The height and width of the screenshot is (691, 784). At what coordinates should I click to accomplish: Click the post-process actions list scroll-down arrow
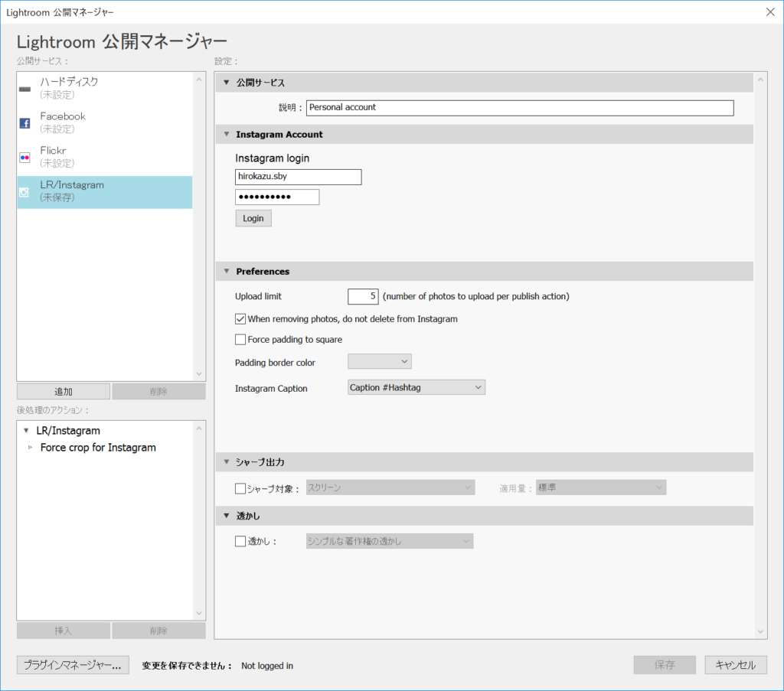click(x=199, y=613)
